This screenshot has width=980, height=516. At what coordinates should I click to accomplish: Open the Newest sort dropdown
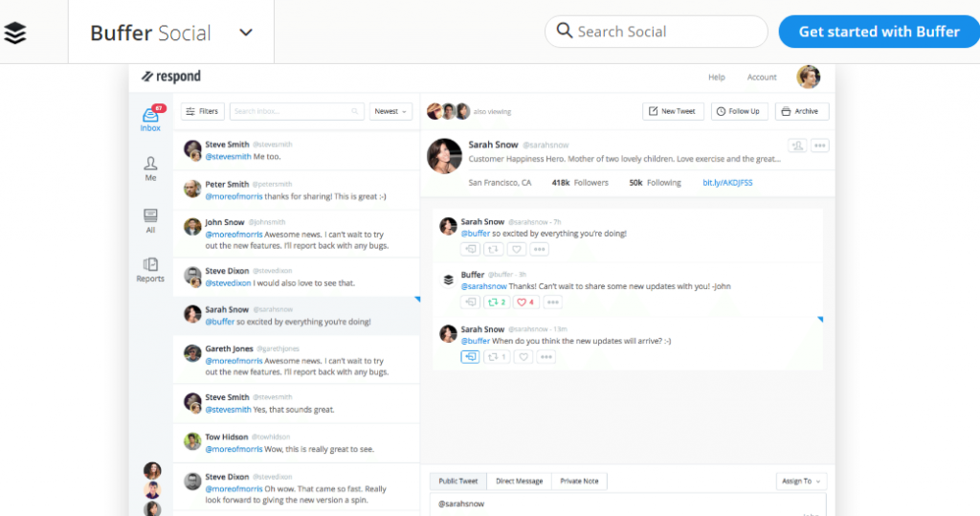[390, 111]
